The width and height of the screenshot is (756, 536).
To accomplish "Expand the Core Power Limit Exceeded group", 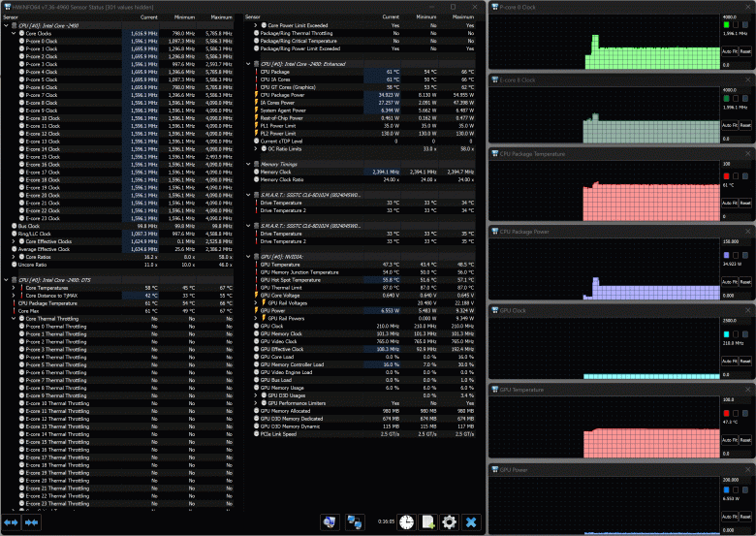I will 256,25.
